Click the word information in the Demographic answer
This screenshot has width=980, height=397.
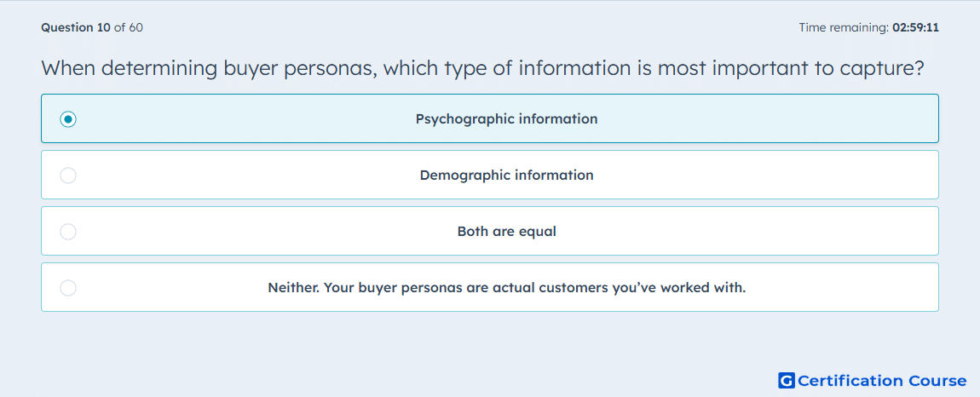pyautogui.click(x=554, y=175)
